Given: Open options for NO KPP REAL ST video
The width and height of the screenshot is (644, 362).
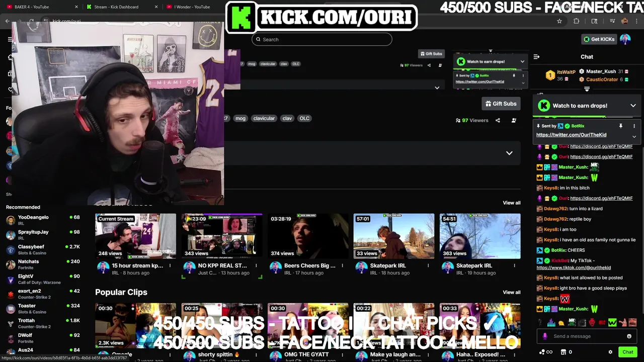Looking at the screenshot, I should (256, 265).
